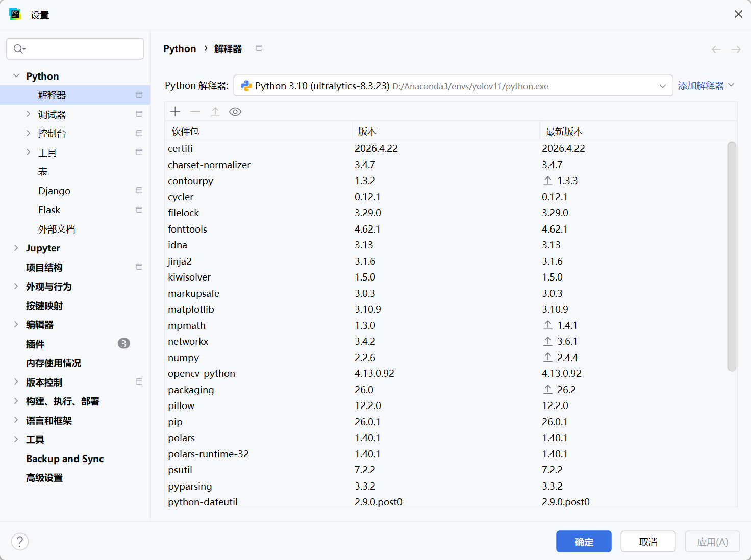The image size is (751, 560).
Task: Click the settings search input field
Action: tap(75, 48)
